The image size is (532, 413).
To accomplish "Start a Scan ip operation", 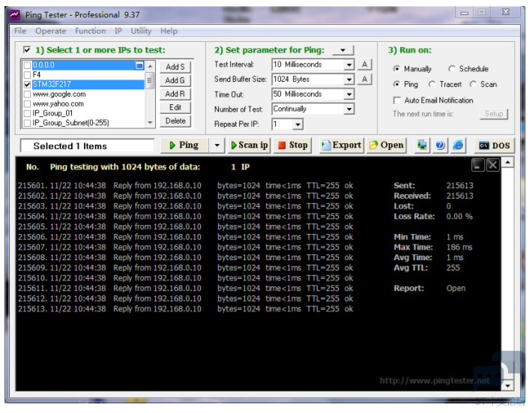I will pos(249,145).
